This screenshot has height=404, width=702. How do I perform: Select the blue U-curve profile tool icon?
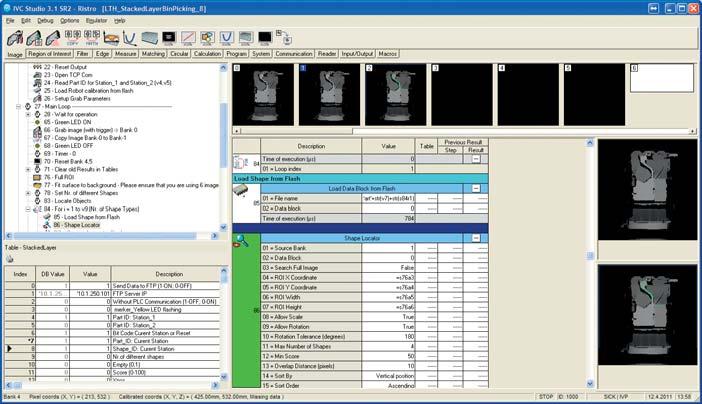click(130, 38)
